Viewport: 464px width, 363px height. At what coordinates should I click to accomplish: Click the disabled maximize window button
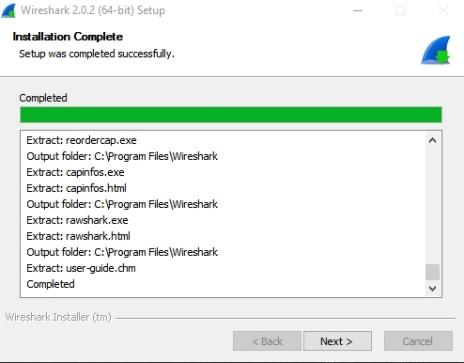pyautogui.click(x=400, y=10)
